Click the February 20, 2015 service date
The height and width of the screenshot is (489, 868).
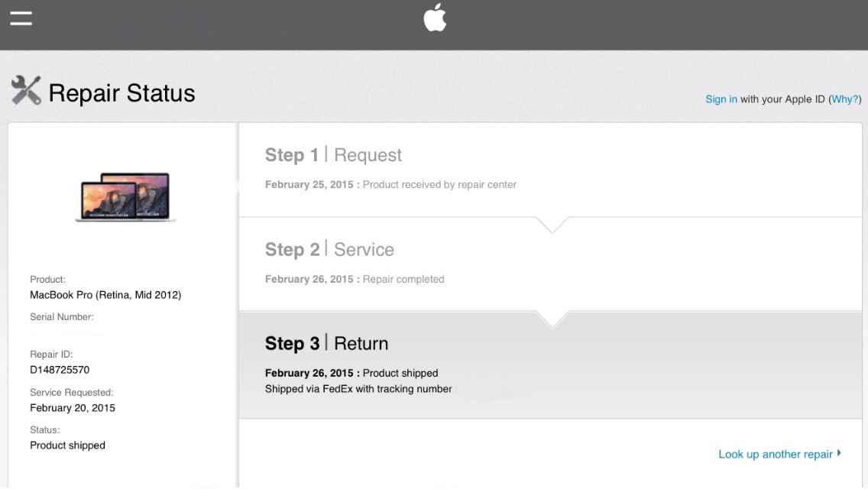(73, 408)
